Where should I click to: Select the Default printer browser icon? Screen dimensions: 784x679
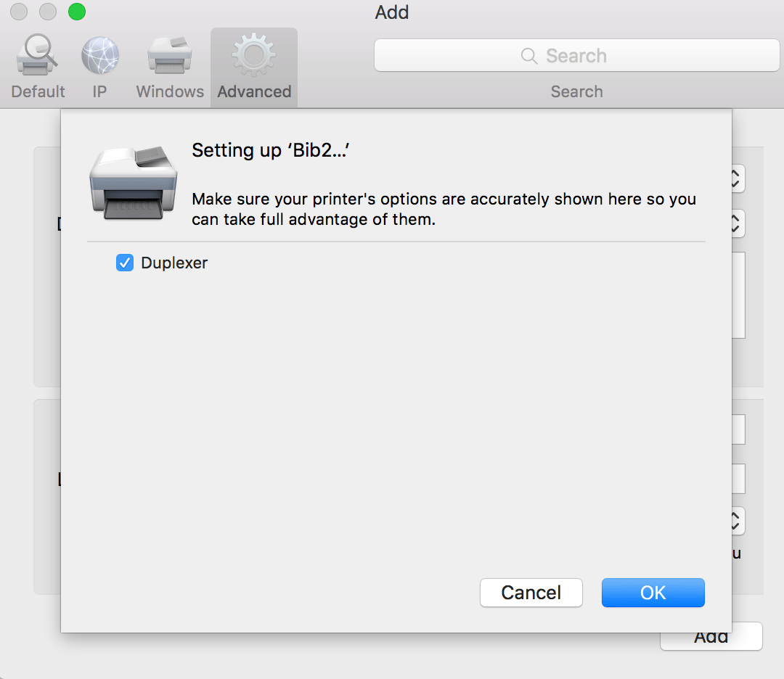pos(37,54)
